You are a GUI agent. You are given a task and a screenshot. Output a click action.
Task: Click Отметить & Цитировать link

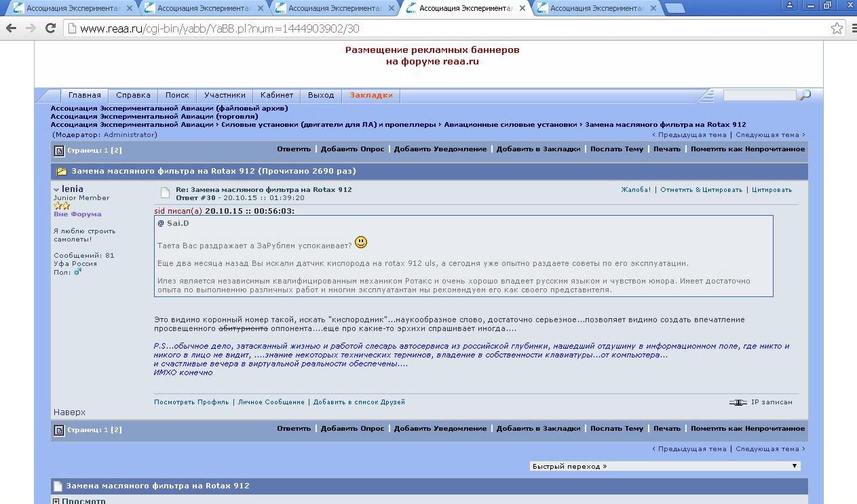701,190
